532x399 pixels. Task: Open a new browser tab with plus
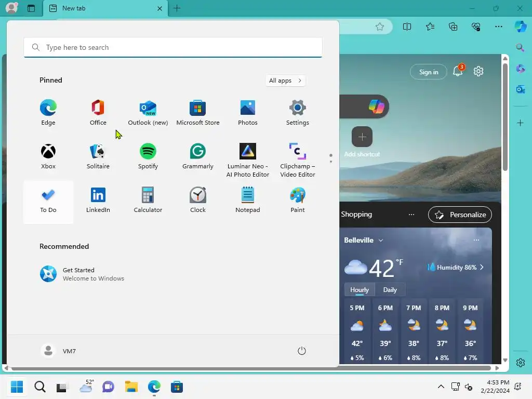[x=177, y=8]
